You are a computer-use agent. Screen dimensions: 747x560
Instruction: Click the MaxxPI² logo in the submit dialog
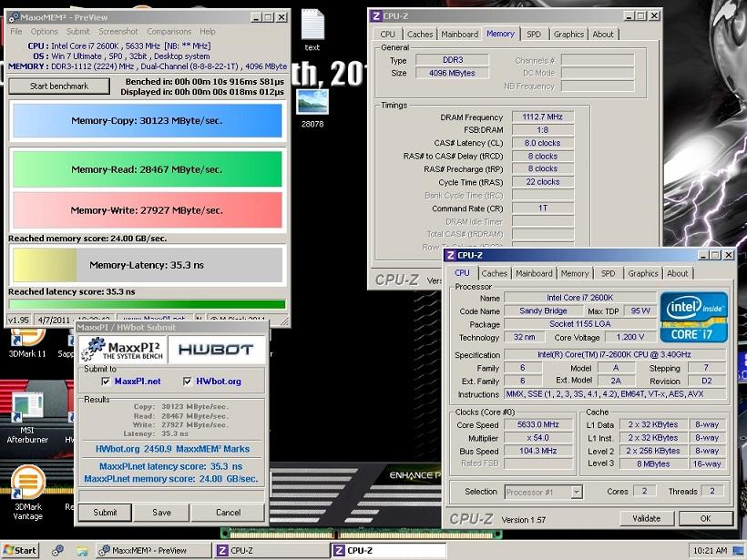[123, 350]
